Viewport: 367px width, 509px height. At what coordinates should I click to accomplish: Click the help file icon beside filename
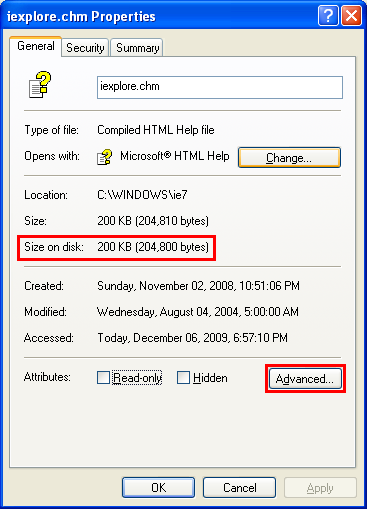tap(40, 85)
